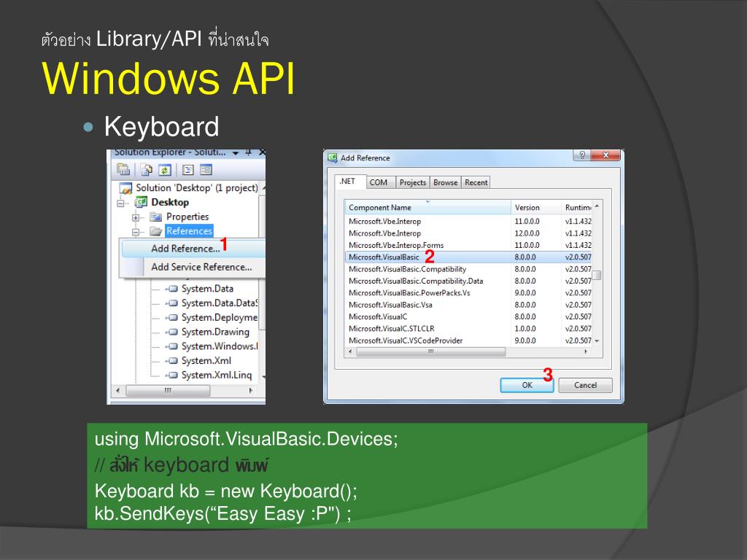Click the help question mark in Add Reference
The height and width of the screenshot is (560, 747).
click(581, 155)
